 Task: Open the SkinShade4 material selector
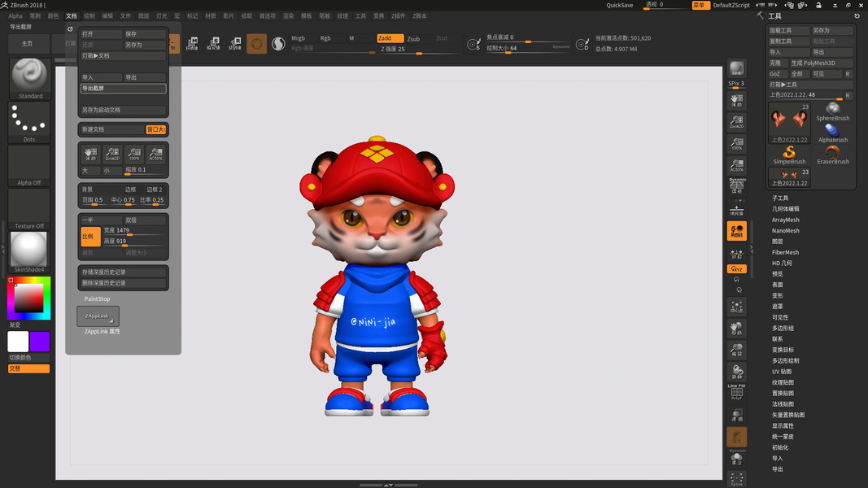tap(29, 252)
